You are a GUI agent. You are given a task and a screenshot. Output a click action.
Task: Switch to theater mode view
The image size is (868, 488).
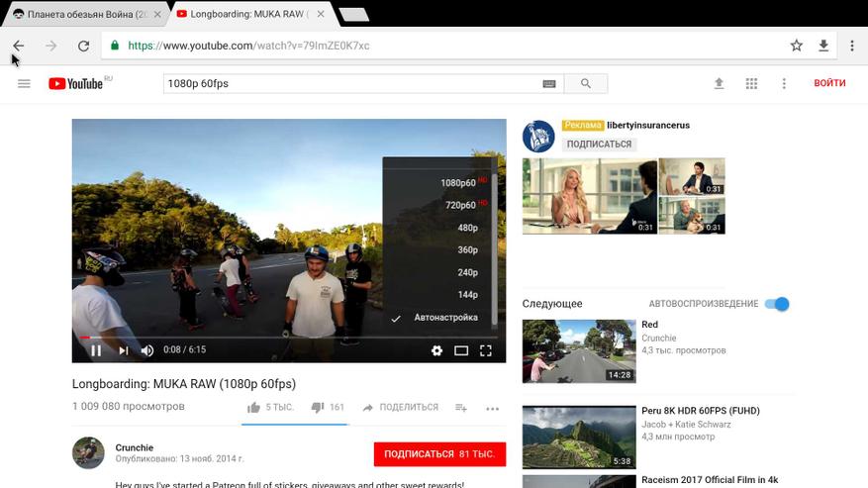(461, 350)
